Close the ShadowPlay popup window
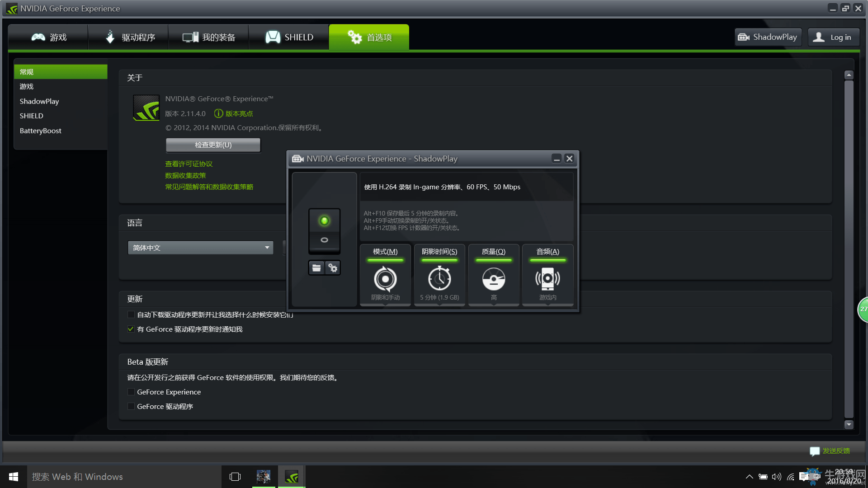This screenshot has width=868, height=488. point(569,159)
